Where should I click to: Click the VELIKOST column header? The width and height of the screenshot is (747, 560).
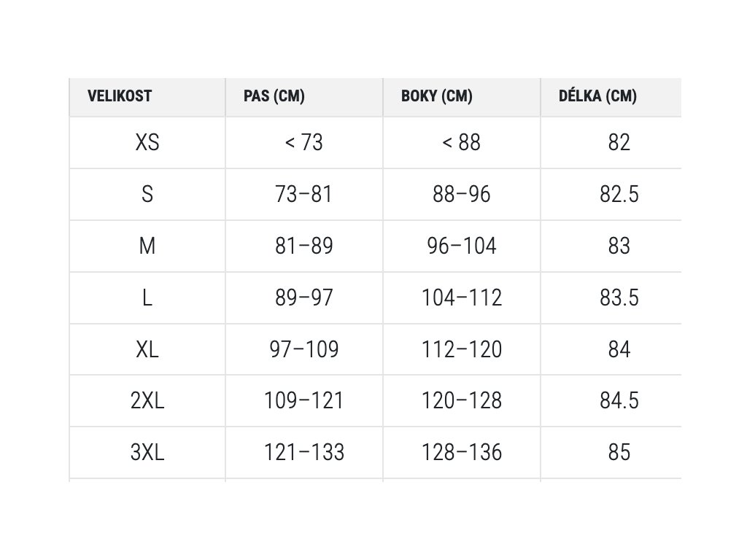point(120,96)
